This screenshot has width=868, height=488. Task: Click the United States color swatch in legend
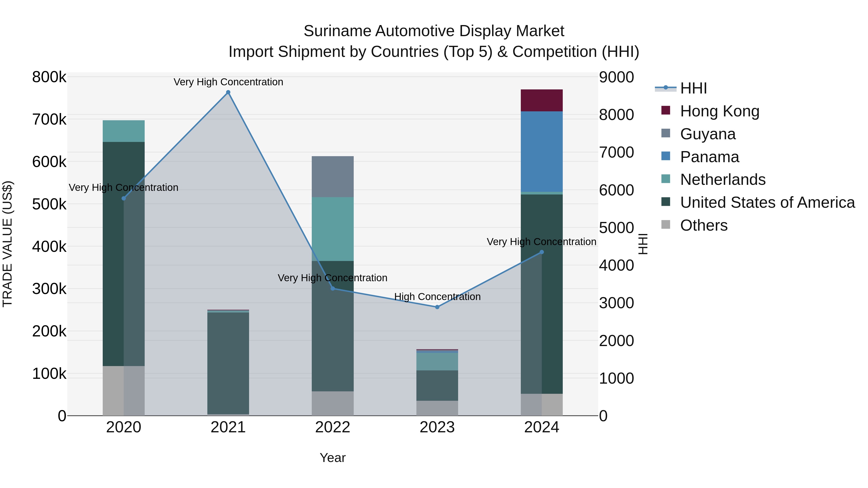[666, 201]
